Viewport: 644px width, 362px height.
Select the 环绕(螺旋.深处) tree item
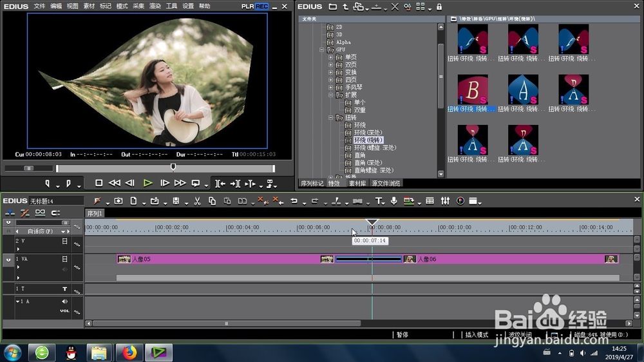tap(375, 148)
